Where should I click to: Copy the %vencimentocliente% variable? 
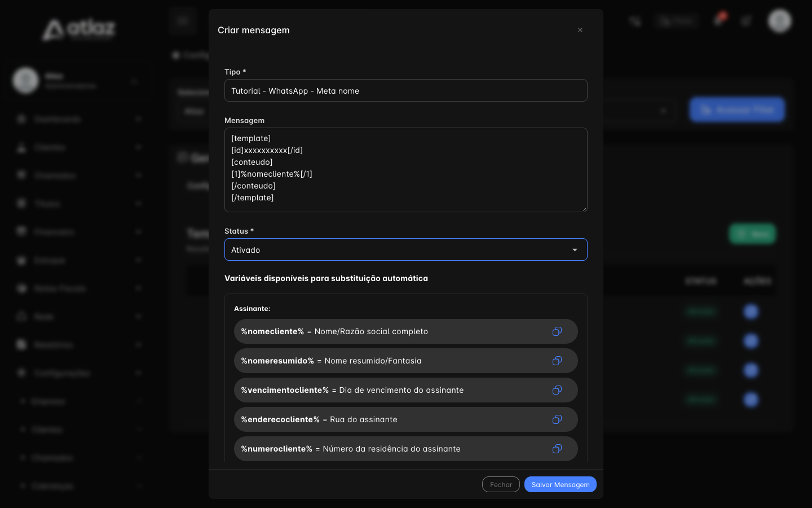pyautogui.click(x=557, y=390)
